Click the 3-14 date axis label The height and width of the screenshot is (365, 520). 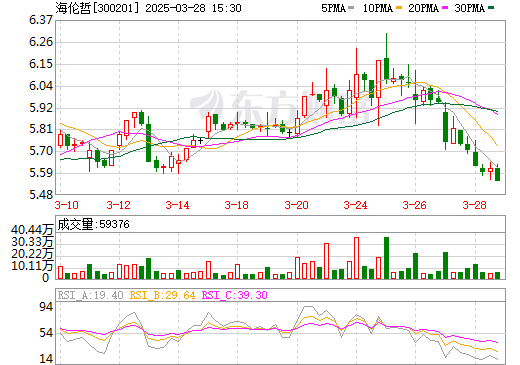[x=177, y=205]
